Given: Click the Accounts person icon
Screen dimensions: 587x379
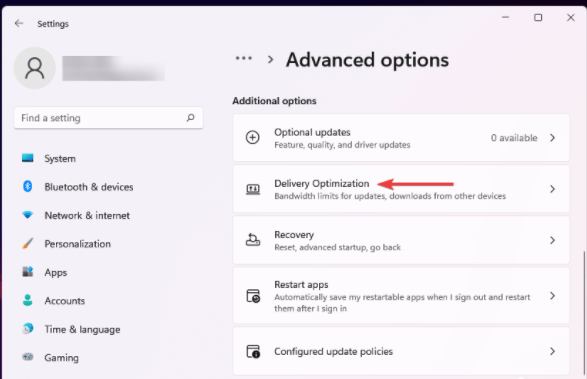Looking at the screenshot, I should [28, 300].
